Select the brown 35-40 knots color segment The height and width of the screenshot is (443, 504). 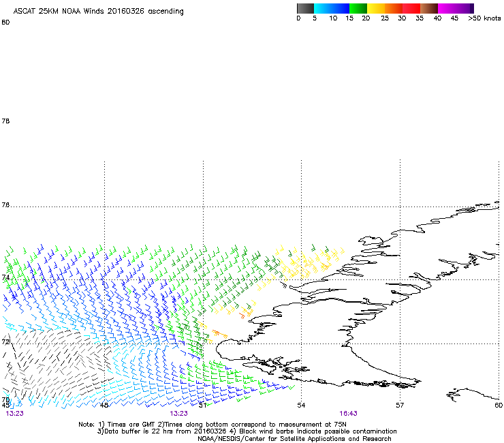pyautogui.click(x=429, y=8)
